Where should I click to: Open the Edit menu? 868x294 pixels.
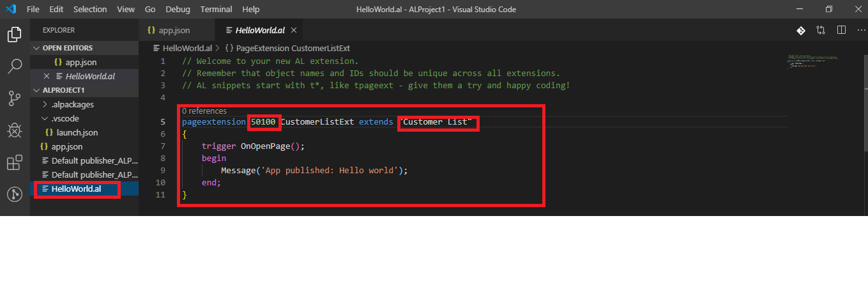point(56,10)
